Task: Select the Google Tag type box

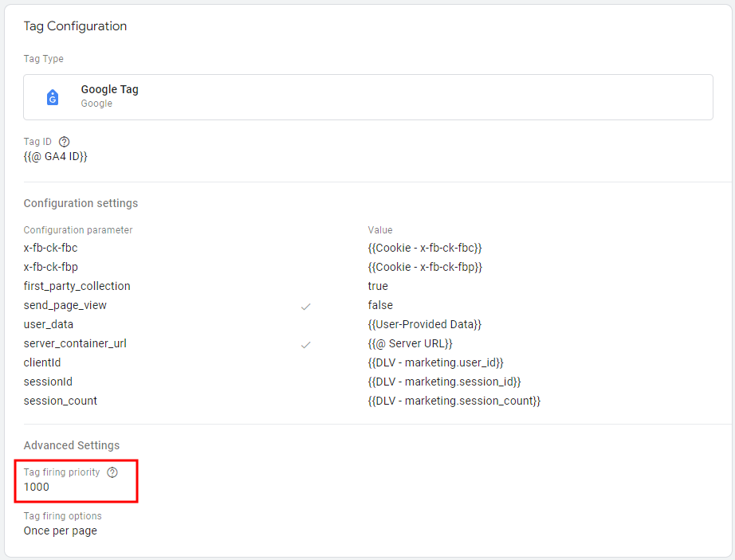Action: point(368,97)
